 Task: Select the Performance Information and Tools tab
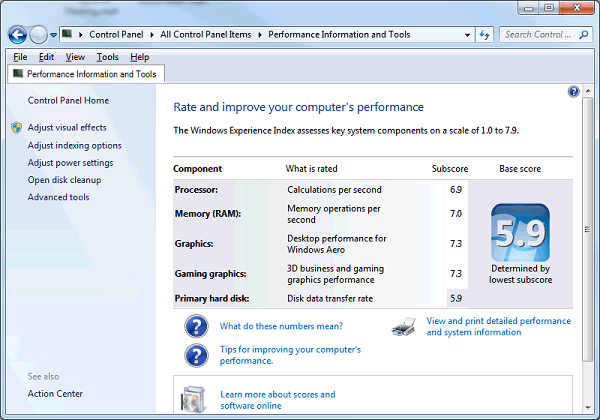pos(86,74)
